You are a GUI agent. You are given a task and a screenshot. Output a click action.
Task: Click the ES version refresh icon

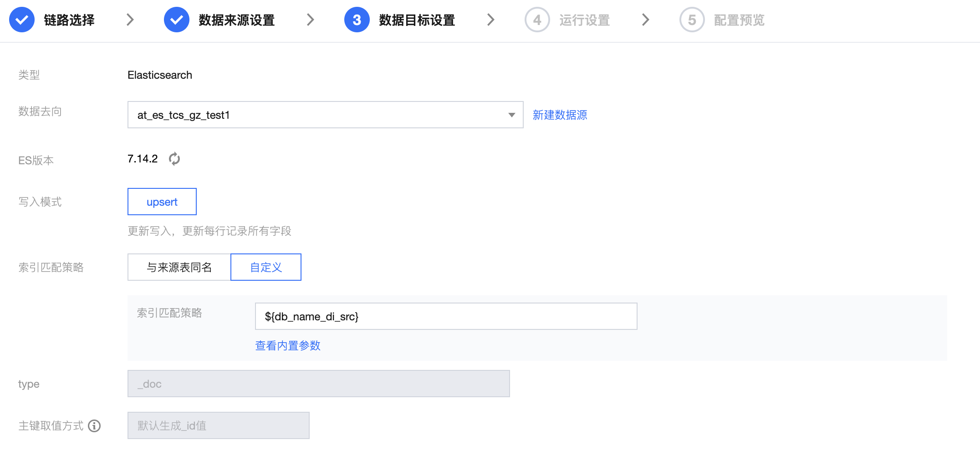tap(174, 159)
